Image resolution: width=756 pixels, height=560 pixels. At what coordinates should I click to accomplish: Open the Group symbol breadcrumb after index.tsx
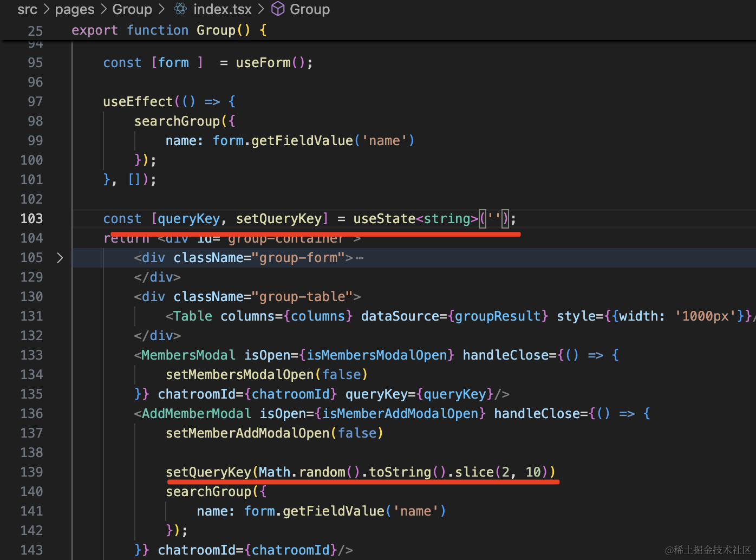pyautogui.click(x=310, y=9)
